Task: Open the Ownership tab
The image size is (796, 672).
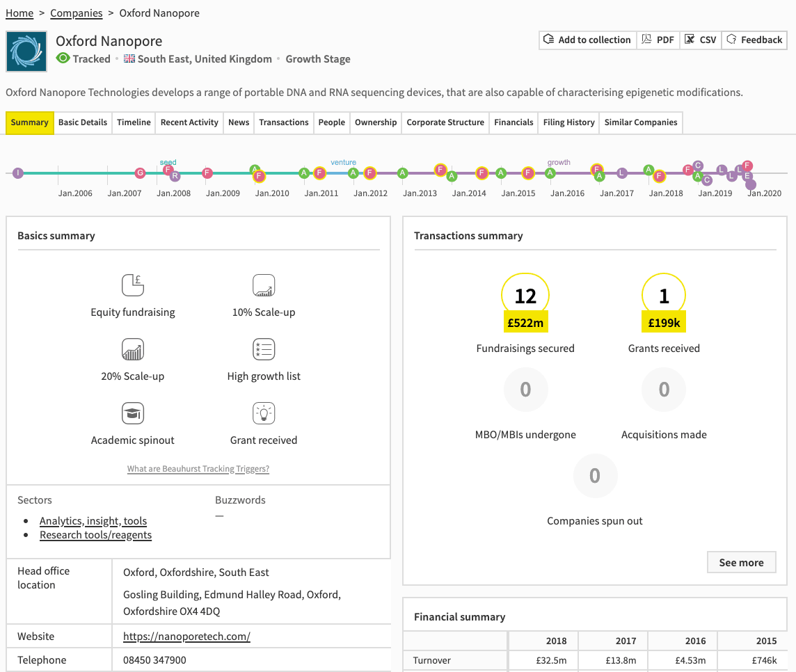Action: coord(376,122)
